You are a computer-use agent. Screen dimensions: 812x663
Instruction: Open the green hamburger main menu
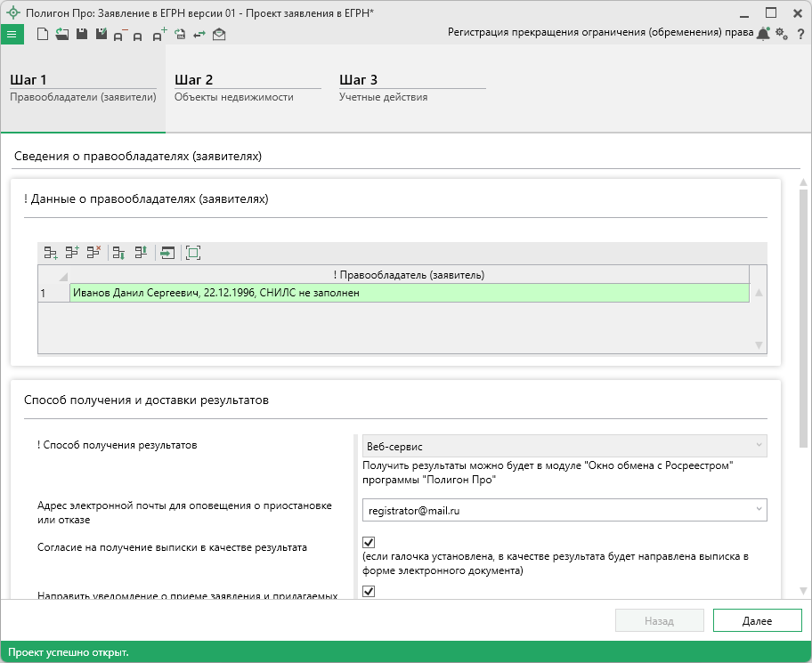[12, 35]
